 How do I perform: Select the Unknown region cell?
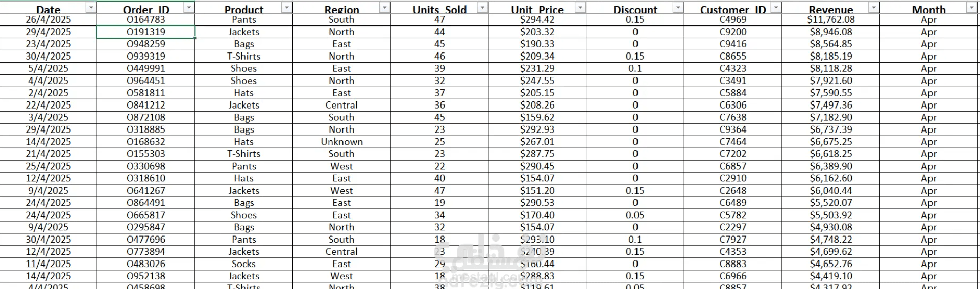pyautogui.click(x=341, y=142)
